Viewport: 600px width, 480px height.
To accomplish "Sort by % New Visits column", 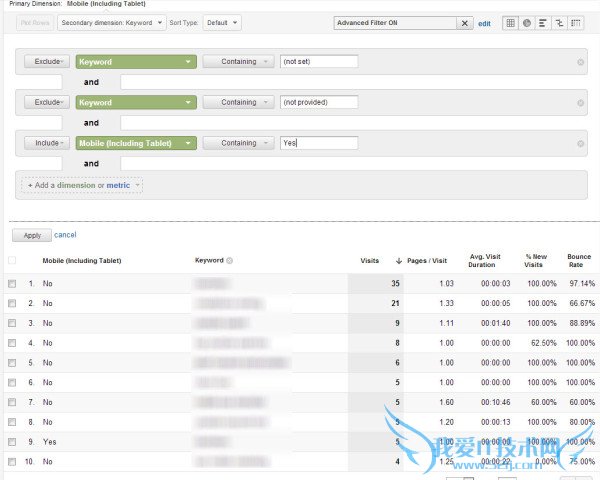I will (535, 261).
